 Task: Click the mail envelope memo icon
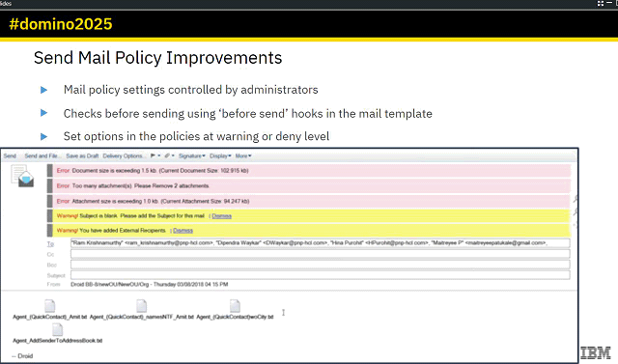[x=22, y=177]
